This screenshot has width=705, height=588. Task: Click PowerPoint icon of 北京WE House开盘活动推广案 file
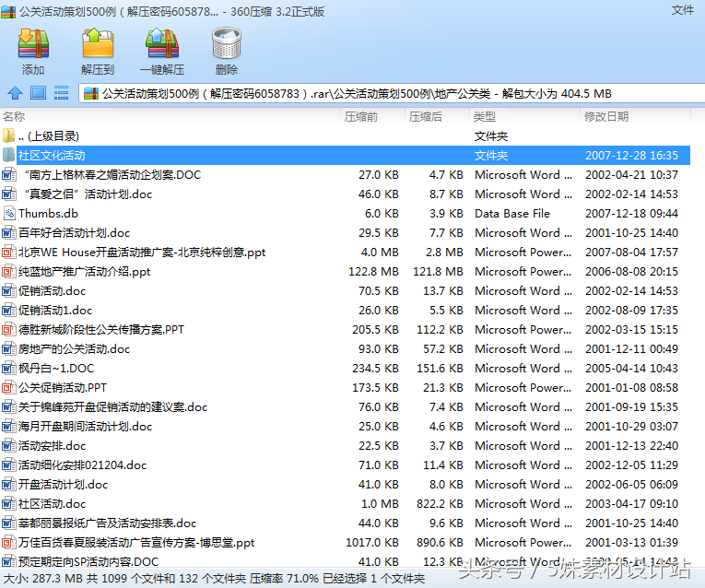[8, 253]
